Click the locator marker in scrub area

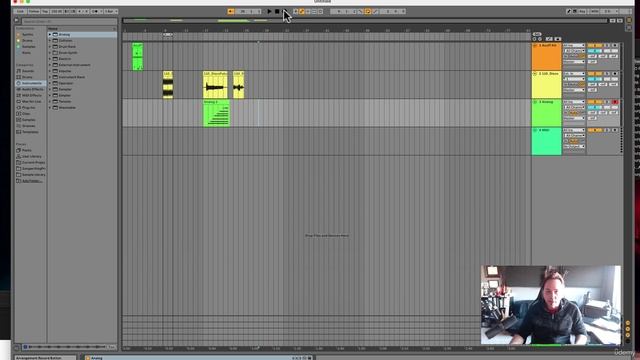(168, 35)
